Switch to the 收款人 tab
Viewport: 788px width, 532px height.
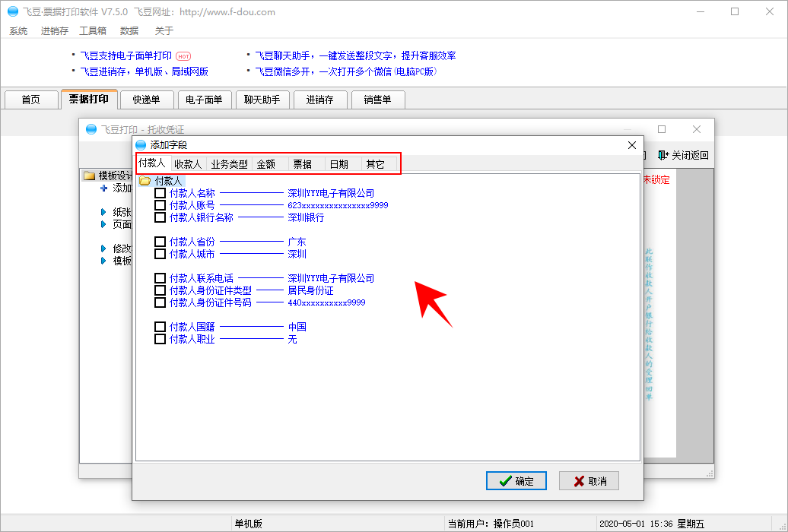click(188, 164)
